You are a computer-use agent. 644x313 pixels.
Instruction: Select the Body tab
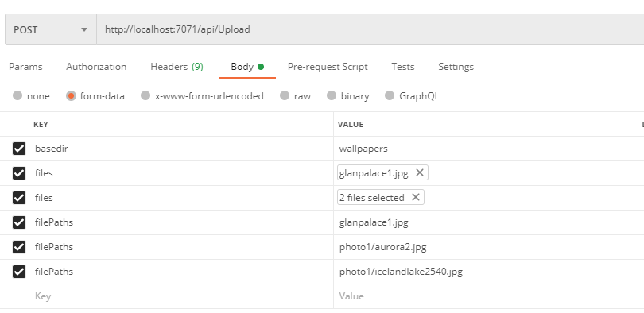coord(247,67)
